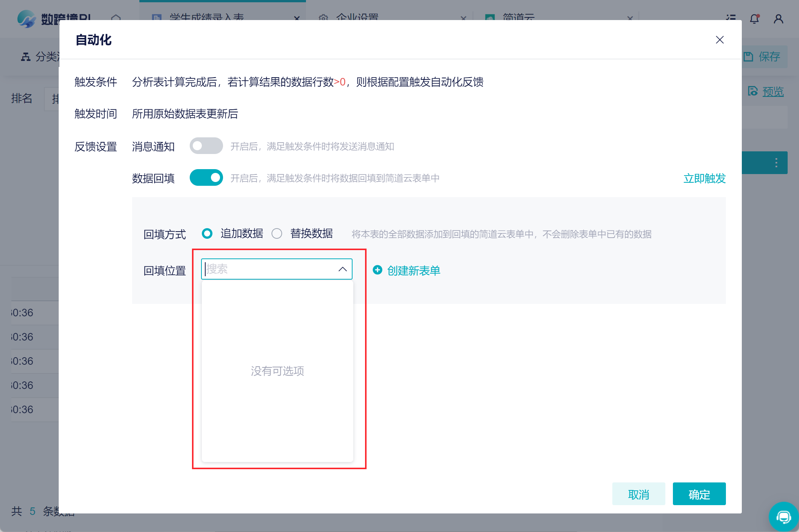This screenshot has height=532, width=799.
Task: Switch to the 企业设置 tab
Action: click(357, 17)
